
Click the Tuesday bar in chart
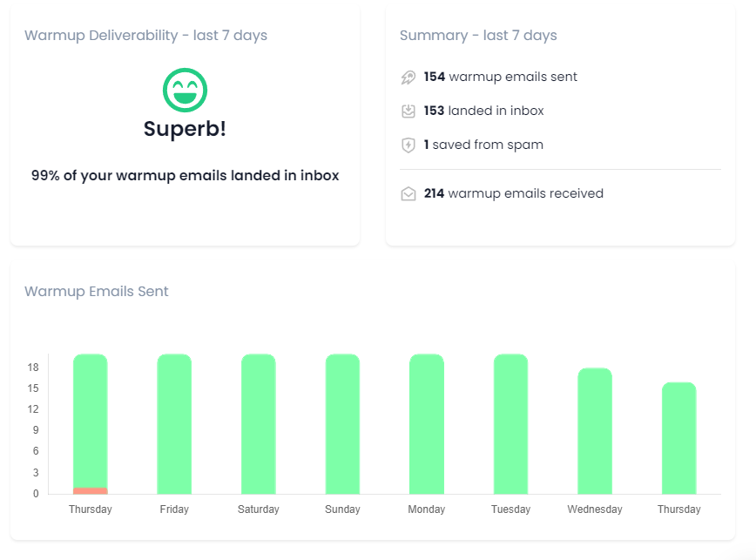point(510,424)
